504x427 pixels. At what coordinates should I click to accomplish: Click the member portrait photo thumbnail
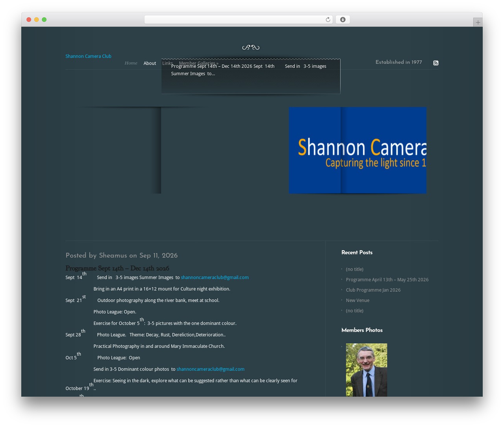coord(366,370)
